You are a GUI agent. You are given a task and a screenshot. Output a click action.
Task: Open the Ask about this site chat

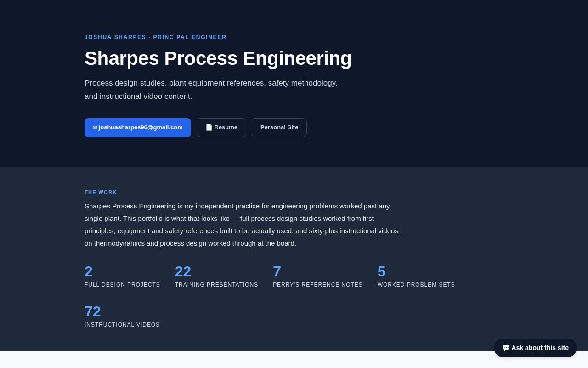pyautogui.click(x=535, y=348)
